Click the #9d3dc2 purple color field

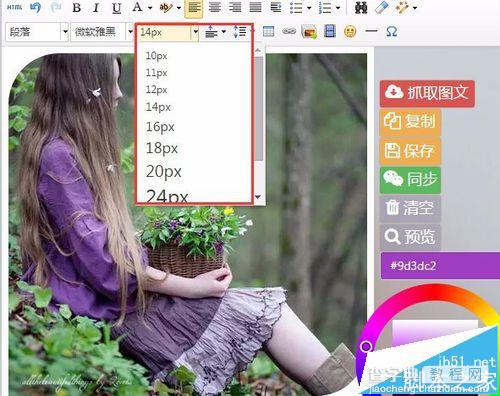point(440,266)
